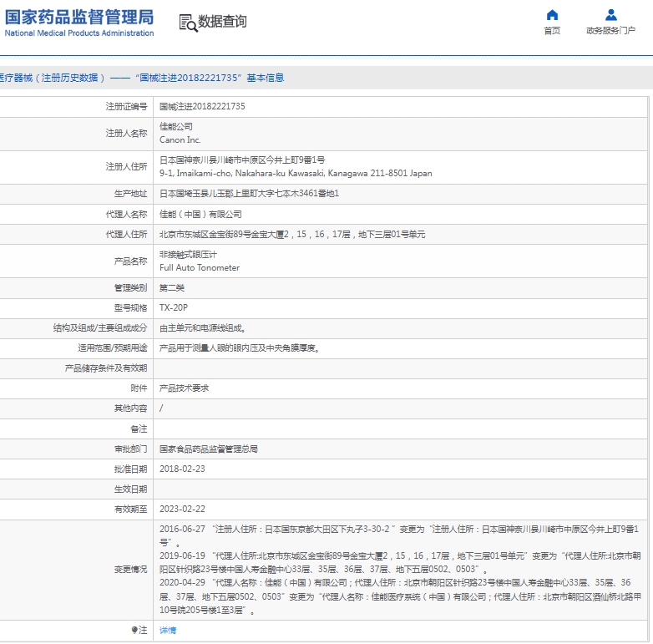The width and height of the screenshot is (653, 644).
Task: Select registration number 国械注进20182221735 in table
Action: [202, 107]
